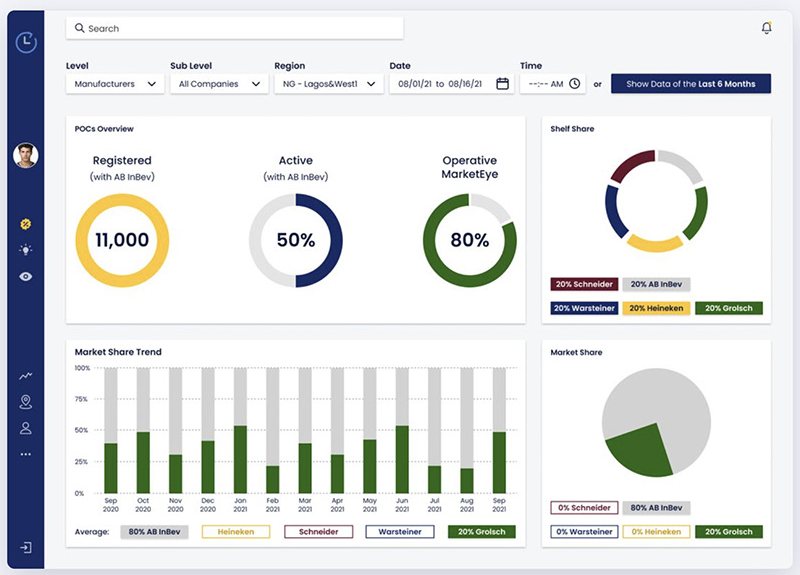Screen dimensions: 800x575
Task: Open the person account sidebar icon
Action: coord(26,428)
